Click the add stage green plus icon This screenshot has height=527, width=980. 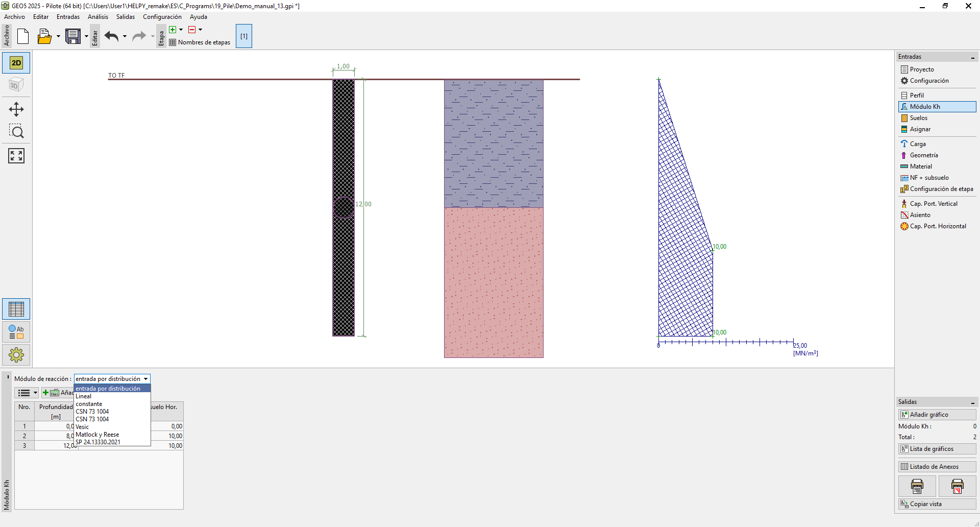(x=173, y=30)
